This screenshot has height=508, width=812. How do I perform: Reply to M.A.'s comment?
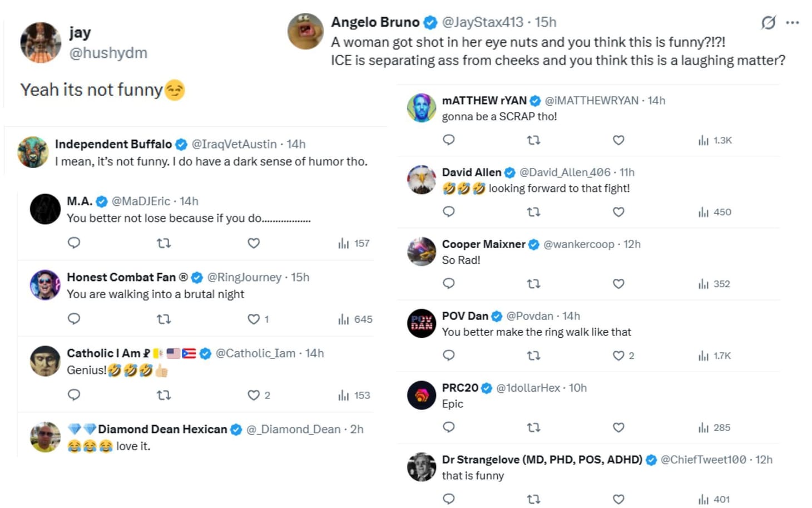[74, 243]
